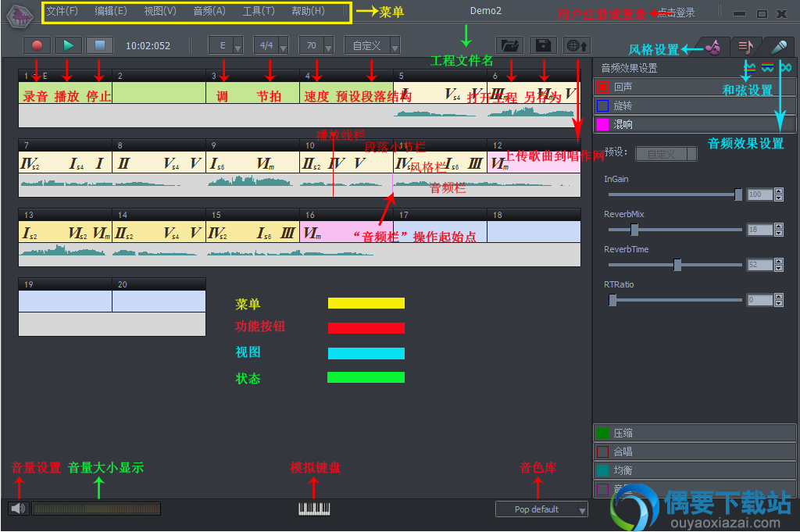Click the ReverbTime slider handle

pos(677,265)
